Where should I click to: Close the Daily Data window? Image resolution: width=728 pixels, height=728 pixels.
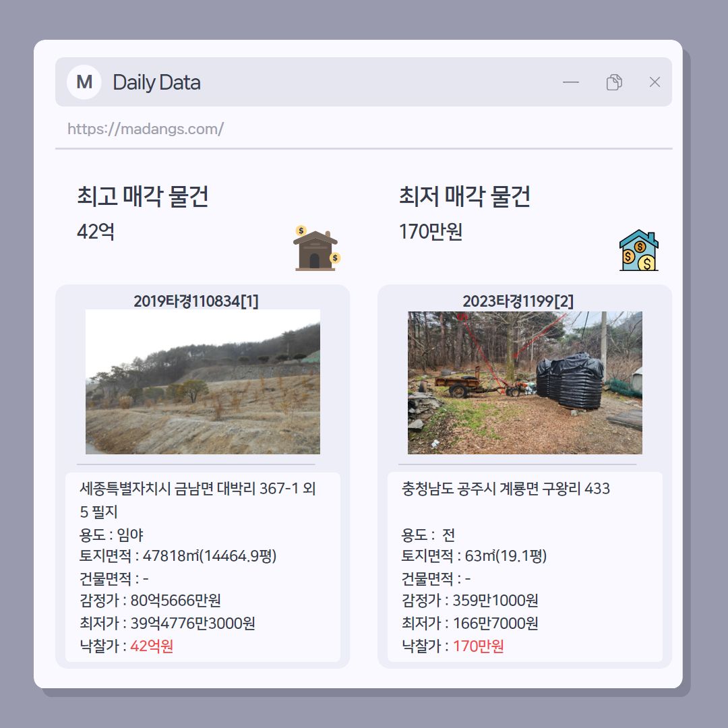[655, 82]
